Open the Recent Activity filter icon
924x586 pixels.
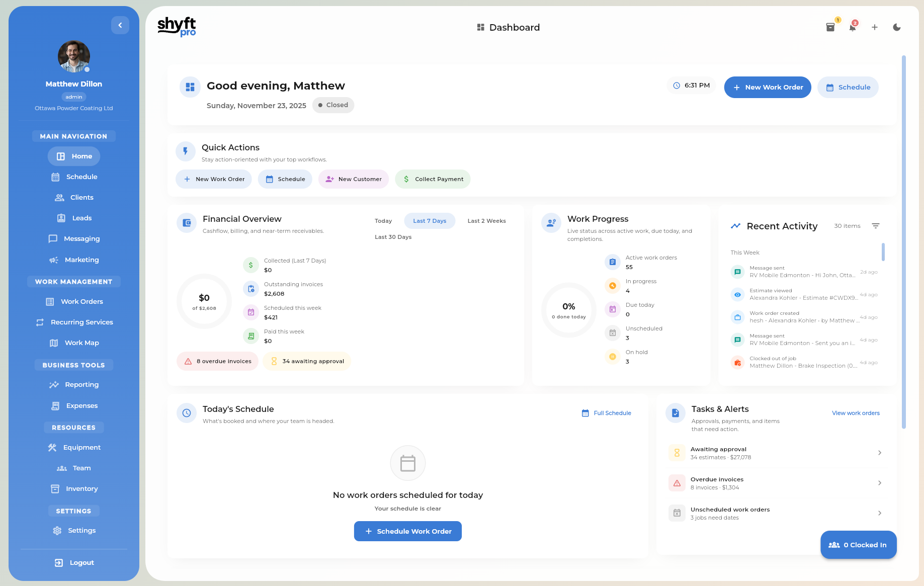876,226
